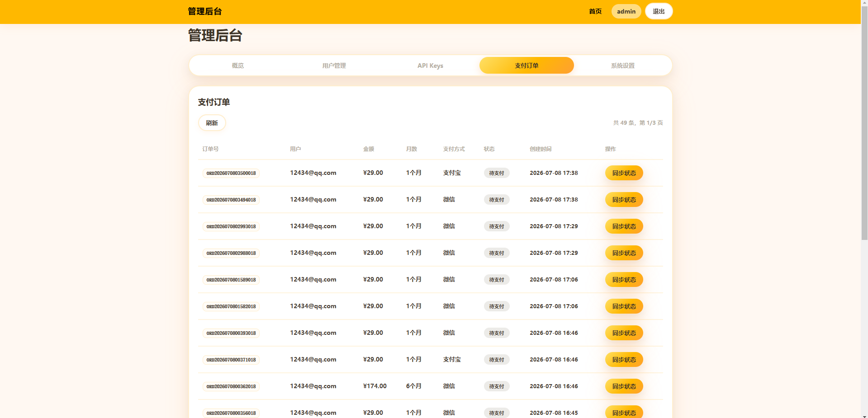Click the 金额 column header
This screenshot has width=868, height=418.
[369, 149]
